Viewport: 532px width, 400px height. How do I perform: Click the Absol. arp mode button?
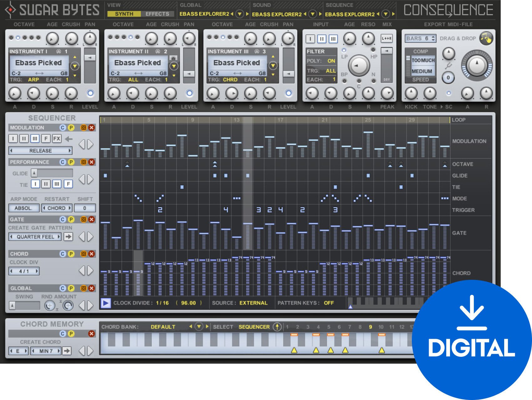[x=23, y=208]
